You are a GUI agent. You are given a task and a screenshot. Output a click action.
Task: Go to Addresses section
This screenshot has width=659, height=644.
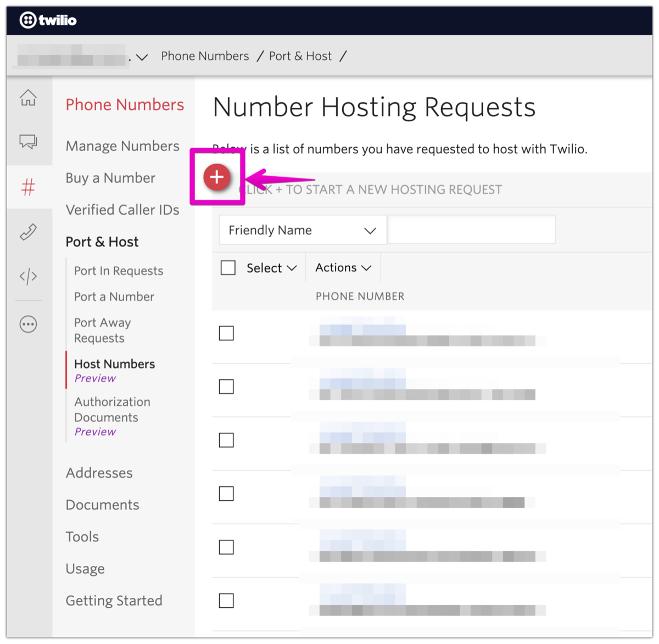[x=99, y=473]
